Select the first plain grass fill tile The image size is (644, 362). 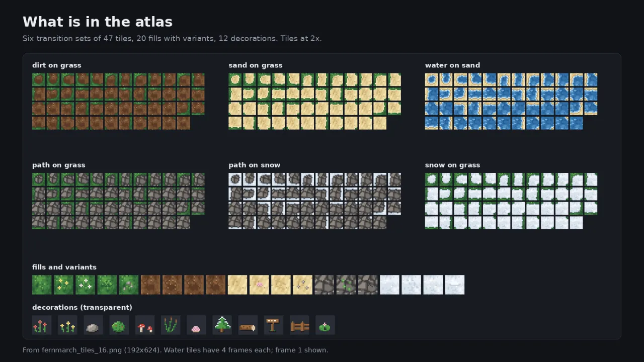tap(42, 285)
